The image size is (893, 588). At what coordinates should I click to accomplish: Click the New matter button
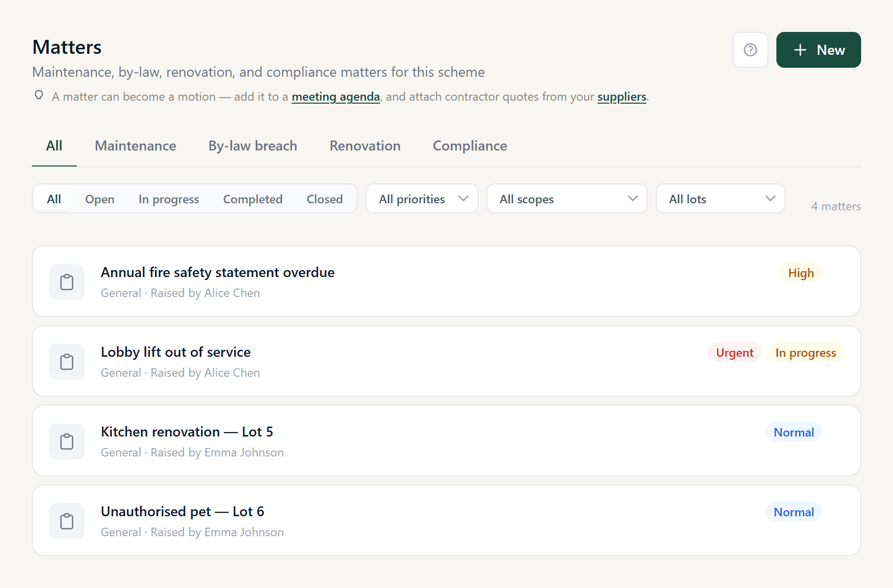pyautogui.click(x=818, y=50)
